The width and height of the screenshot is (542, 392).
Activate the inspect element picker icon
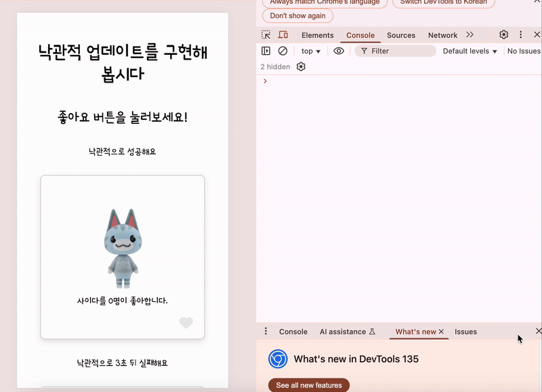[x=266, y=35]
